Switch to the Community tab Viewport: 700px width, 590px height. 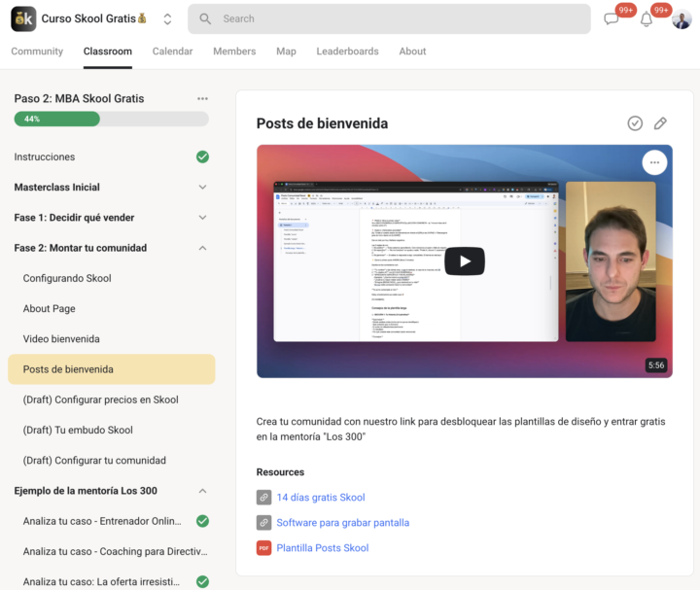tap(37, 52)
